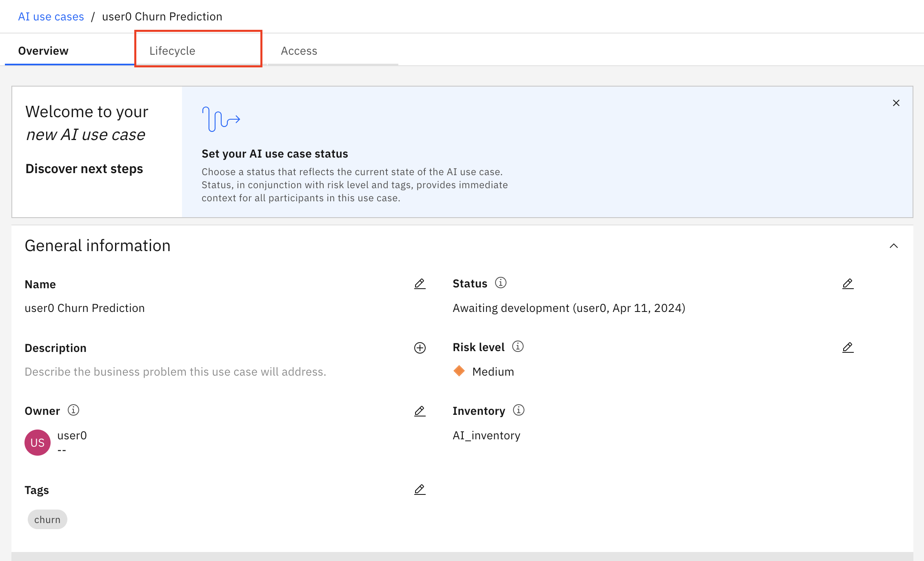Click the Overview tab
This screenshot has height=561, width=924.
[44, 50]
